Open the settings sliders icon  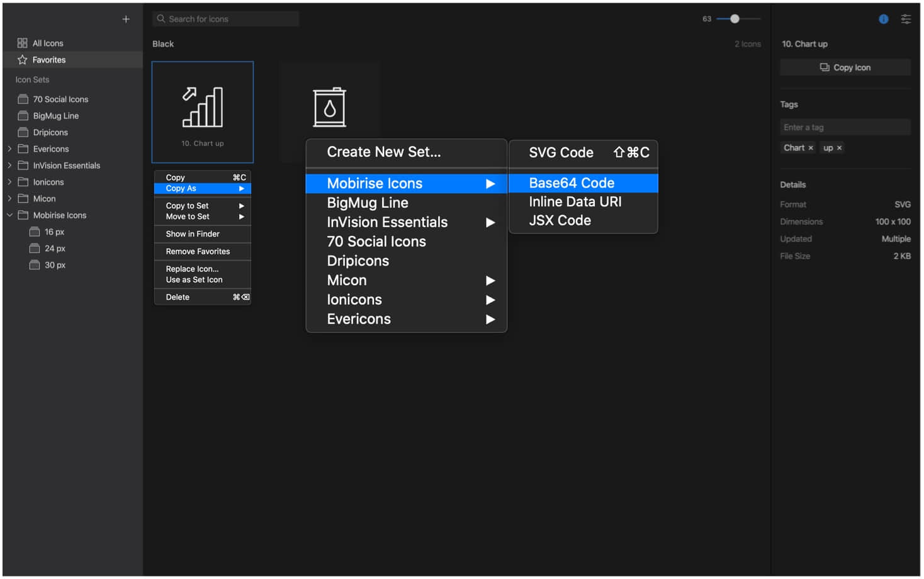906,19
